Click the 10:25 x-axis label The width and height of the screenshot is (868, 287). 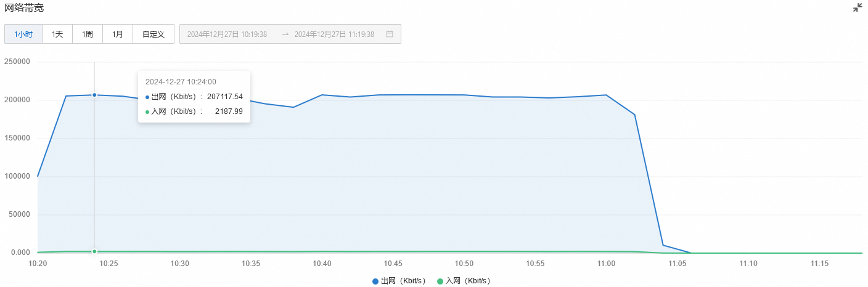click(108, 264)
